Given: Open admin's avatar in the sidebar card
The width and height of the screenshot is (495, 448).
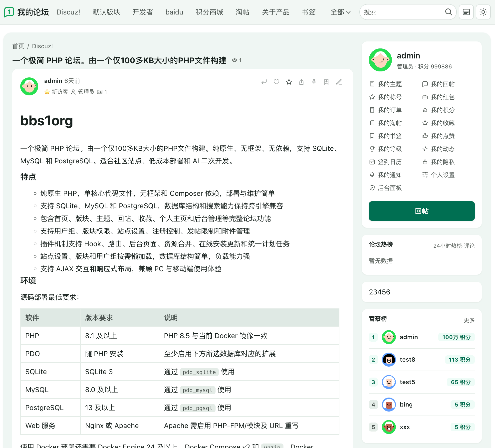Looking at the screenshot, I should pyautogui.click(x=380, y=60).
